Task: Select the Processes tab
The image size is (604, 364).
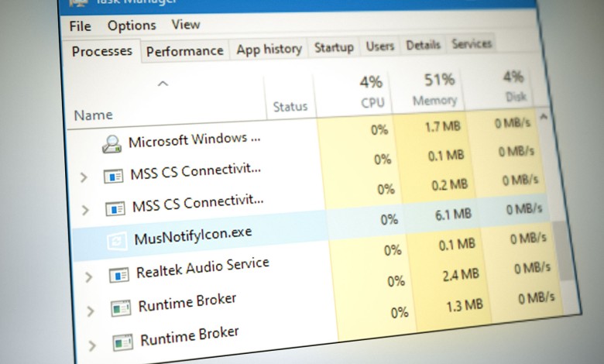Action: (x=101, y=51)
